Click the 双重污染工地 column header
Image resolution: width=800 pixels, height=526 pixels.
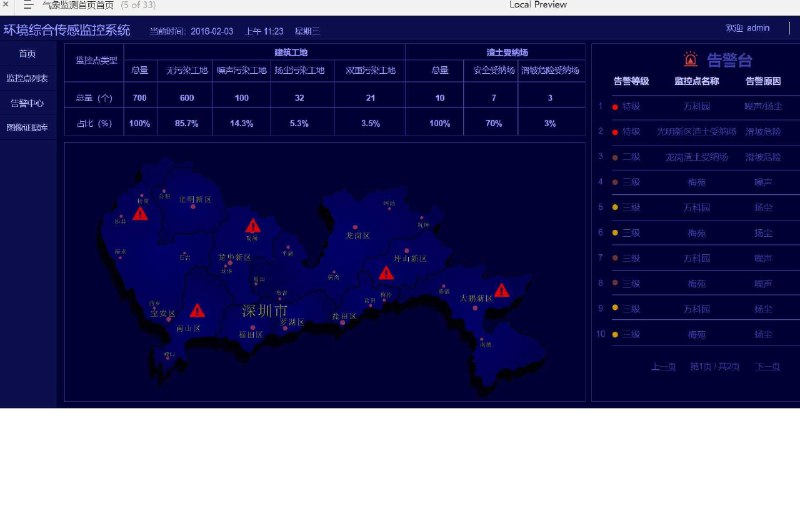point(370,70)
